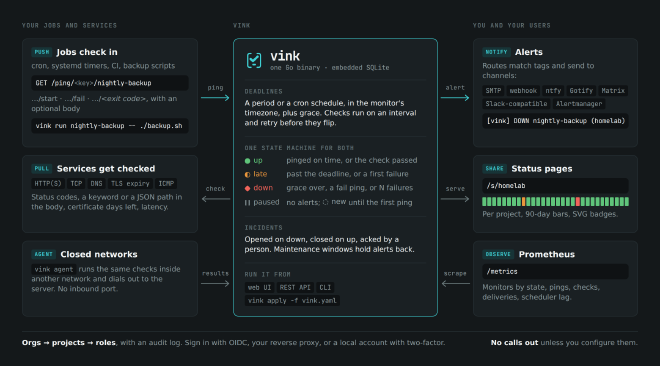Click the Jobs check in heading

tap(87, 52)
